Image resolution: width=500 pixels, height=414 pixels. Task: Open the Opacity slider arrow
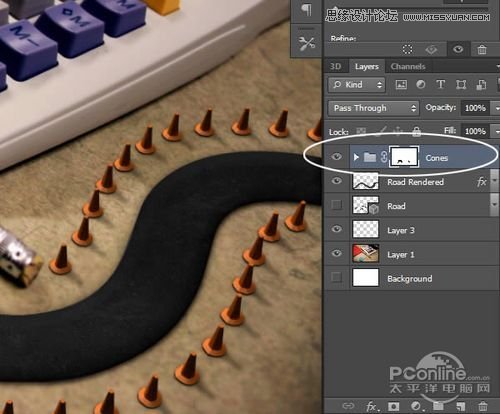pyautogui.click(x=496, y=108)
